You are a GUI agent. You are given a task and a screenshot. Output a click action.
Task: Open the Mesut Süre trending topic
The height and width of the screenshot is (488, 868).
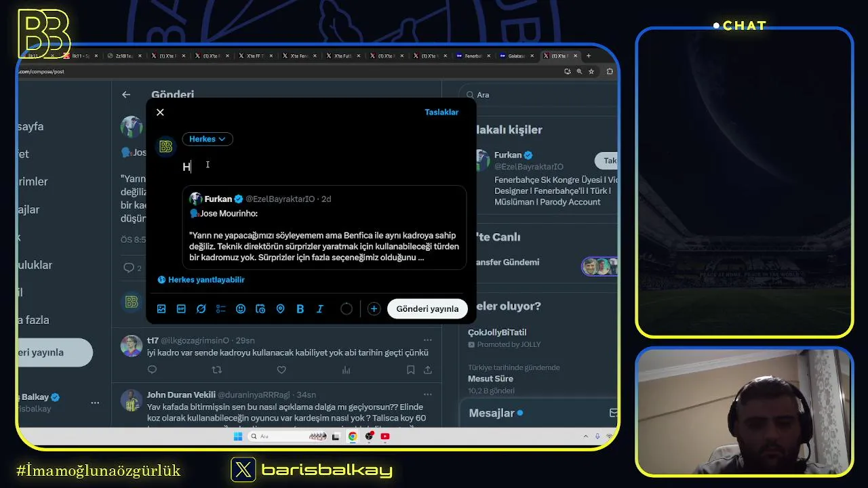490,379
